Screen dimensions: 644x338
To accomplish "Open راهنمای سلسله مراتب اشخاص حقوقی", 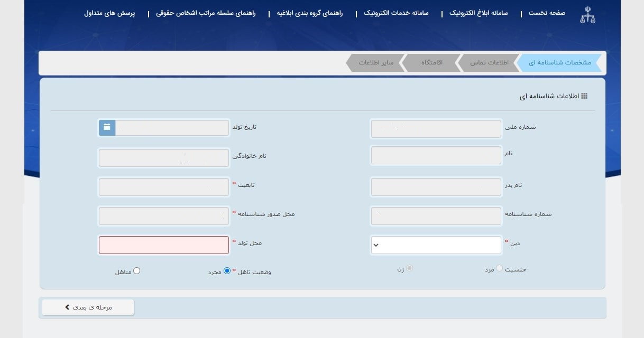I will [206, 13].
